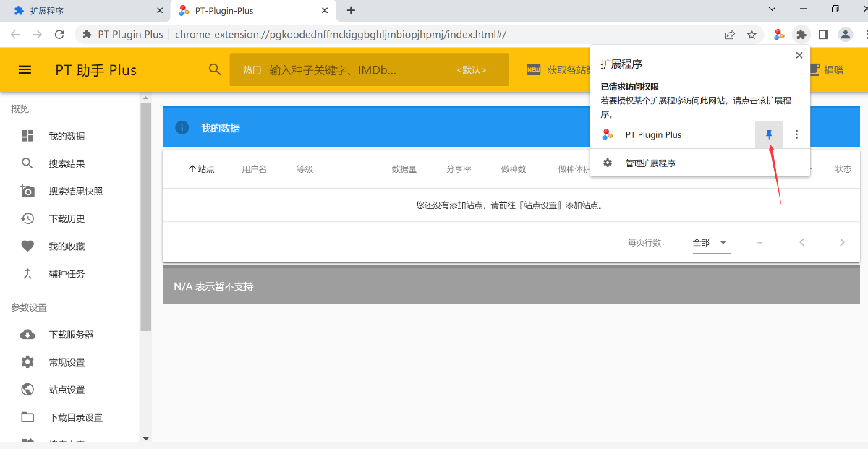Click the search magnifier in the header
Viewport: 868px width, 449px height.
pyautogui.click(x=214, y=69)
